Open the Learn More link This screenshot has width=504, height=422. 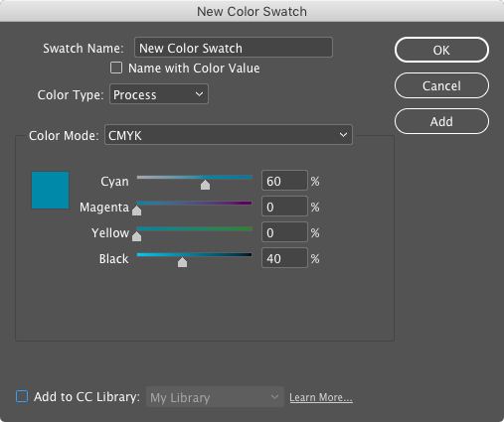click(321, 397)
